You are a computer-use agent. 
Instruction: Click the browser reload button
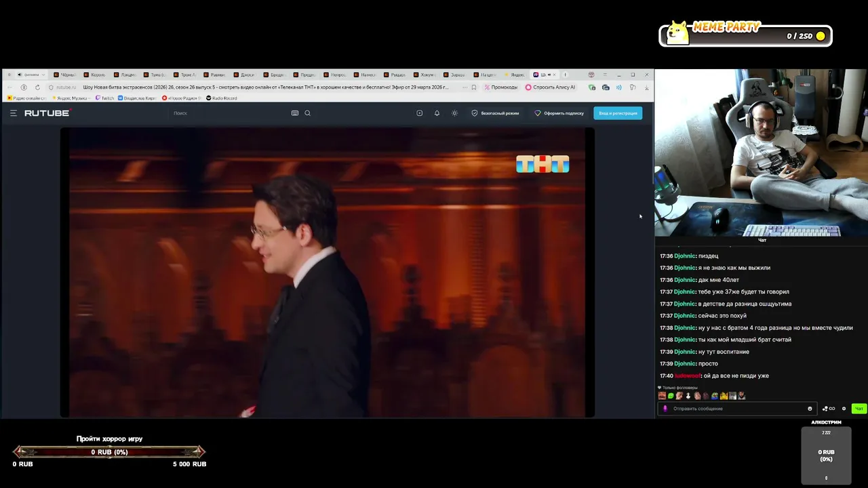(x=37, y=87)
